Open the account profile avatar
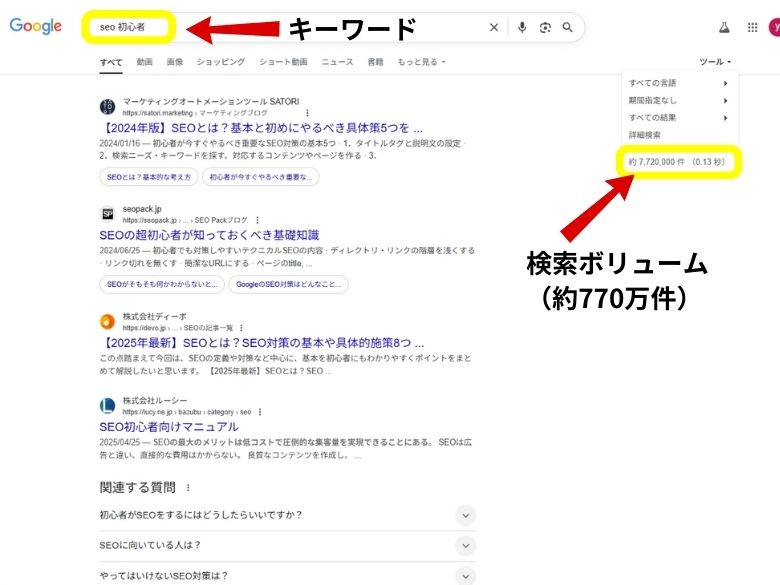The width and height of the screenshot is (780, 585). 775,27
